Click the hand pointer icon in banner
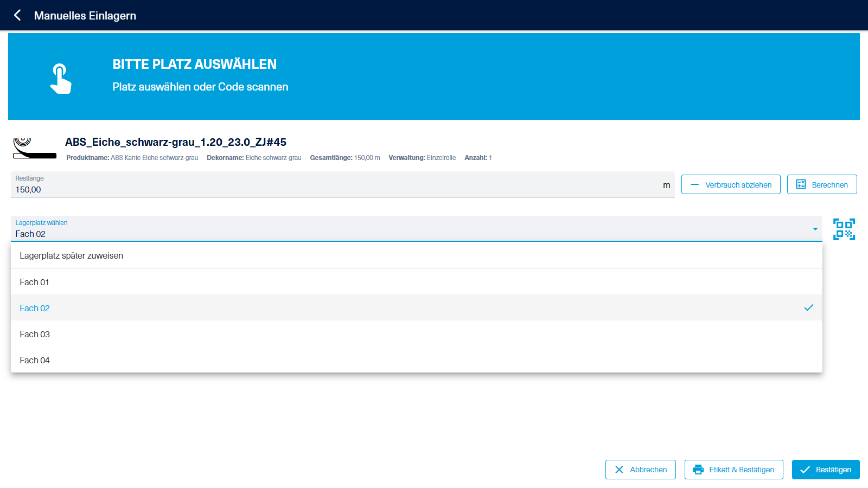Image resolution: width=868 pixels, height=488 pixels. [x=61, y=79]
